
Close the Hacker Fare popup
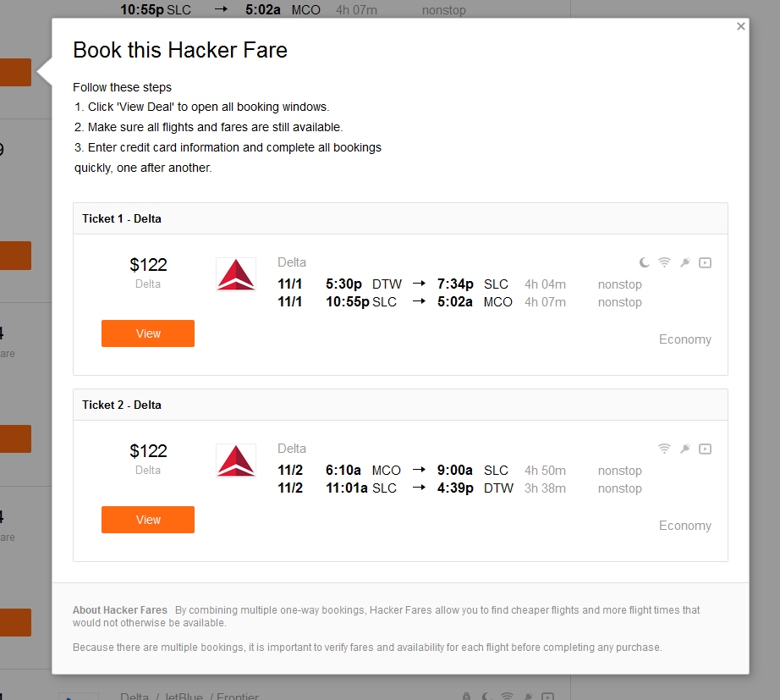coord(741,26)
